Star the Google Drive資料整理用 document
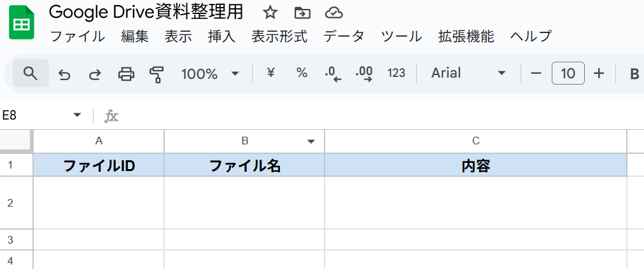644x269 pixels. tap(270, 13)
